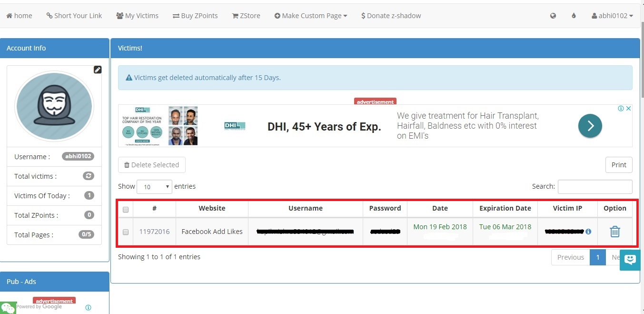Viewport: 644px width, 314px height.
Task: Go to the home page
Action: coord(19,16)
